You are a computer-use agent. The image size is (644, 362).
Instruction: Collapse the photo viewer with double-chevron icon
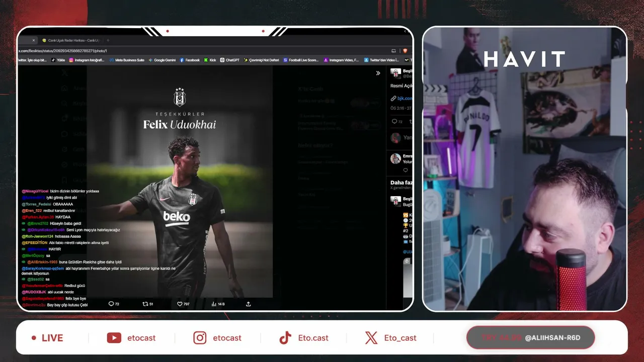(x=378, y=73)
